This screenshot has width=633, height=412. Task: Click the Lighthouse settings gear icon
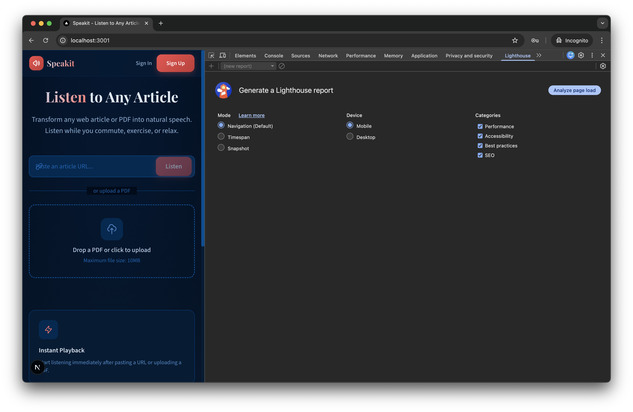click(x=603, y=66)
